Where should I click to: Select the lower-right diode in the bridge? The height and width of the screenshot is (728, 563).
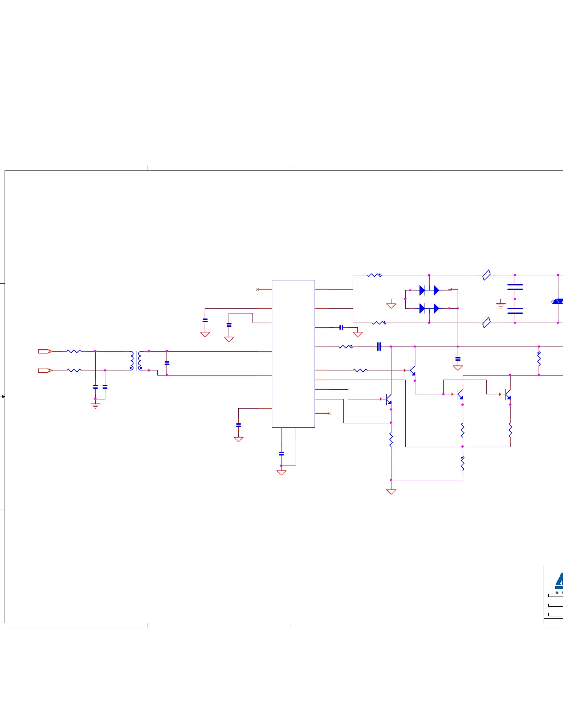pyautogui.click(x=437, y=308)
